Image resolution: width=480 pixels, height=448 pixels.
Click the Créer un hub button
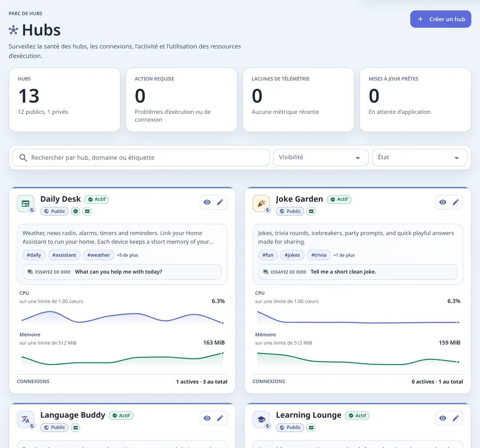pos(441,19)
